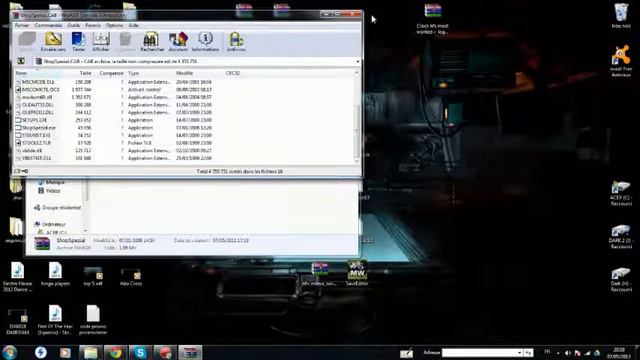Viewport: 640px width, 360px height.
Task: Click the Informations toolbar icon
Action: (205, 42)
